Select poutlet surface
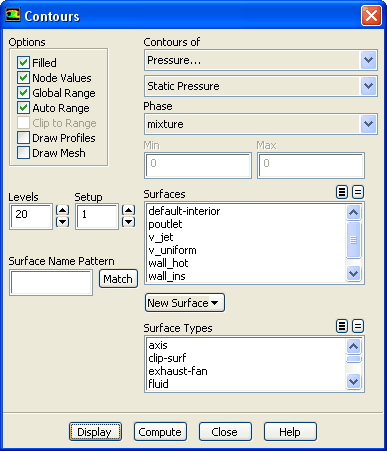This screenshot has width=387, height=451. [246, 224]
